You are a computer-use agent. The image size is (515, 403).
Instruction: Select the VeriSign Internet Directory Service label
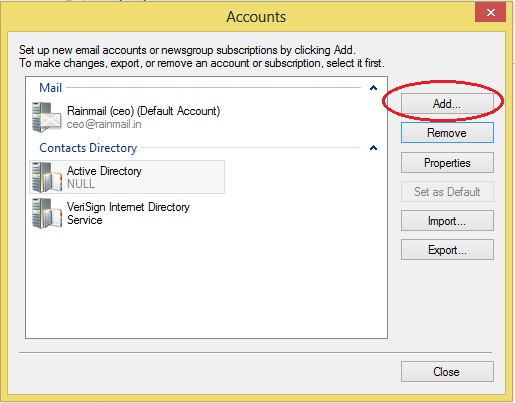pos(128,213)
